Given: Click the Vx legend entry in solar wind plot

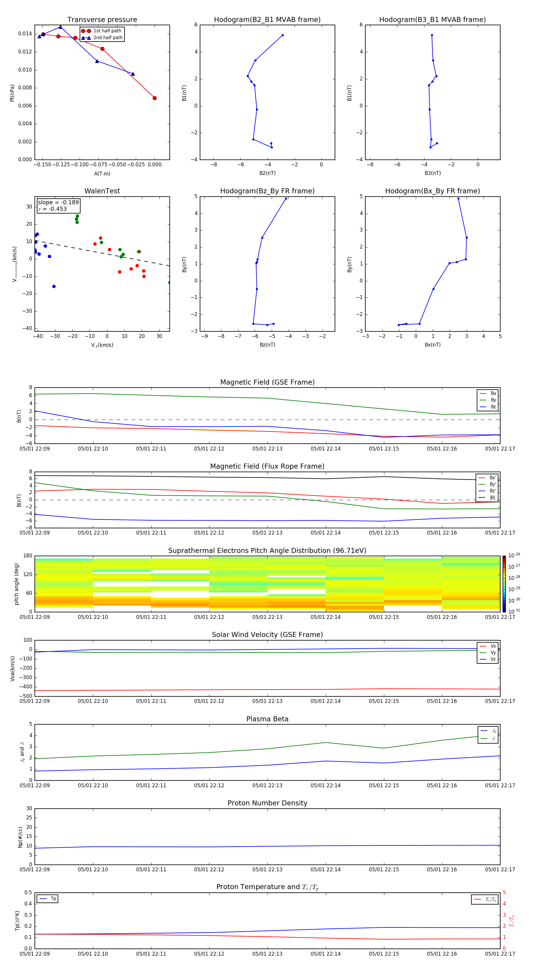Looking at the screenshot, I should 488,646.
